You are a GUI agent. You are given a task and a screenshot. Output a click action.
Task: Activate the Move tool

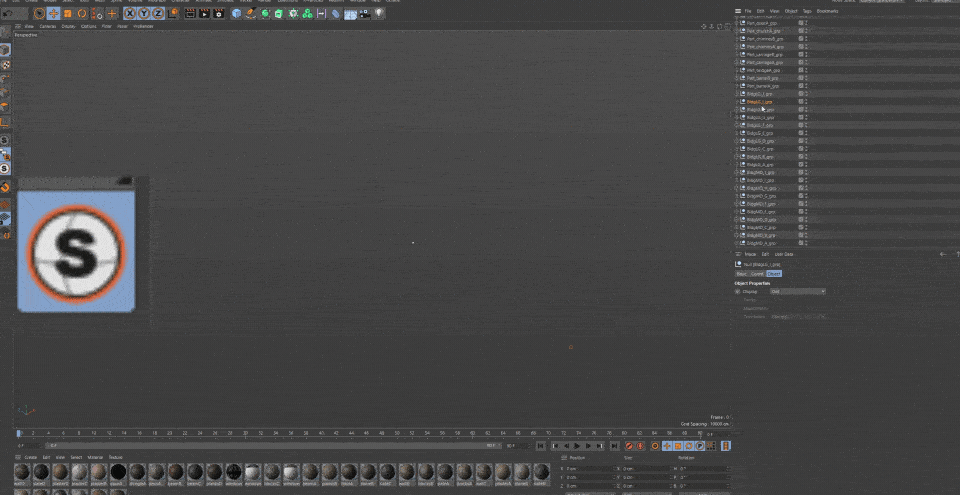click(53, 13)
